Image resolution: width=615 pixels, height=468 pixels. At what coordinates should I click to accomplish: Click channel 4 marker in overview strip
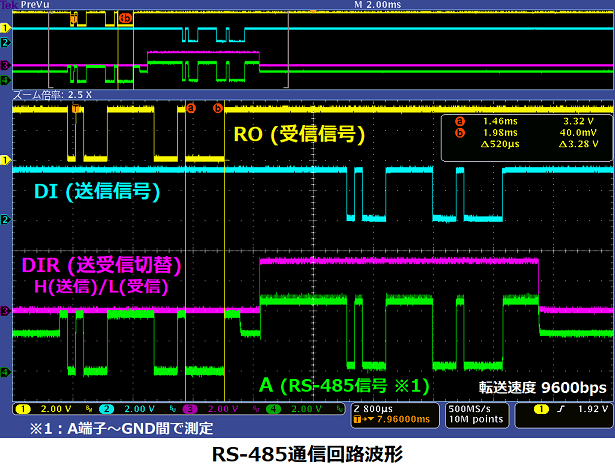click(5, 80)
